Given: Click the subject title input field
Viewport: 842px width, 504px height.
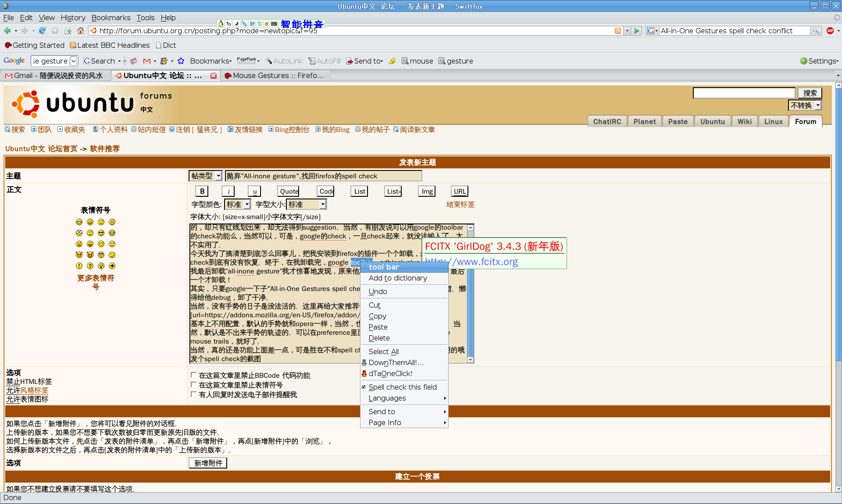Looking at the screenshot, I should (x=324, y=176).
